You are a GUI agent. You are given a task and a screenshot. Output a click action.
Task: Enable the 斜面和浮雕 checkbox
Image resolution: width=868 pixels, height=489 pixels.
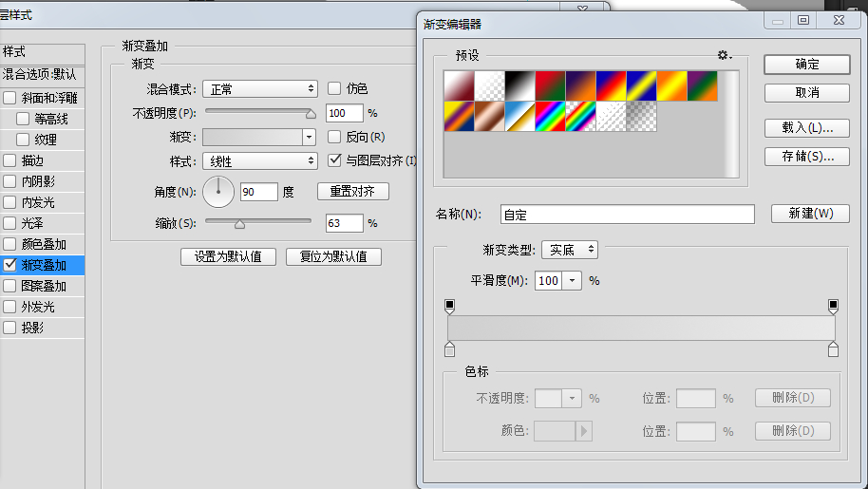coord(9,98)
